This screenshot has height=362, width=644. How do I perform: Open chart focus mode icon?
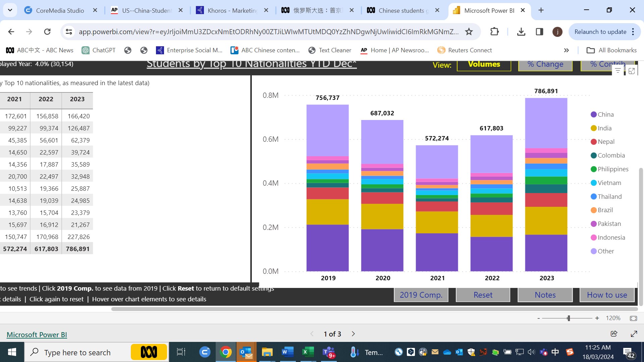[x=632, y=71]
